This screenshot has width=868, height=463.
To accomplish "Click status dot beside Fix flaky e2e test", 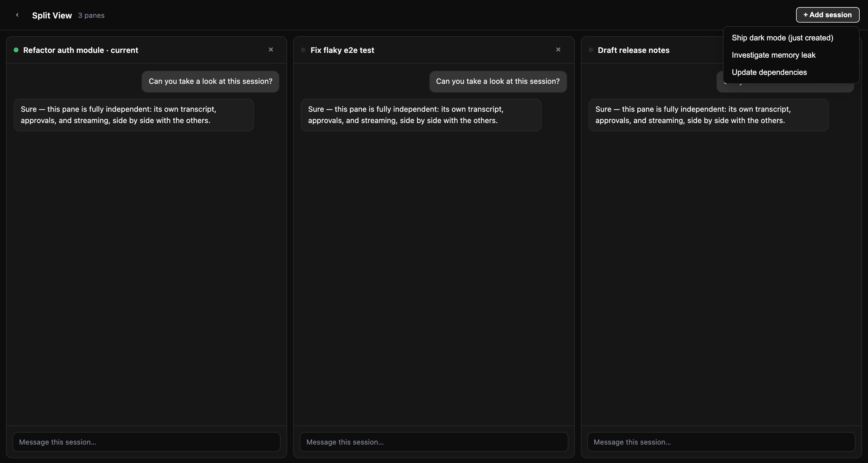I will pyautogui.click(x=303, y=50).
